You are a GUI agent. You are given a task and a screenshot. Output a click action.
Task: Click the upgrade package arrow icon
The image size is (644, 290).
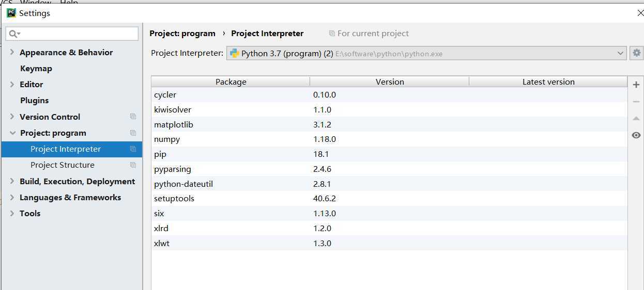click(636, 119)
